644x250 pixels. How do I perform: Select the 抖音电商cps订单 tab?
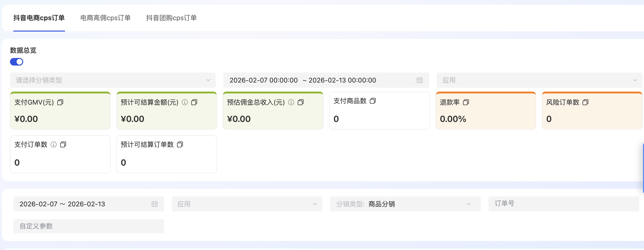pyautogui.click(x=39, y=18)
